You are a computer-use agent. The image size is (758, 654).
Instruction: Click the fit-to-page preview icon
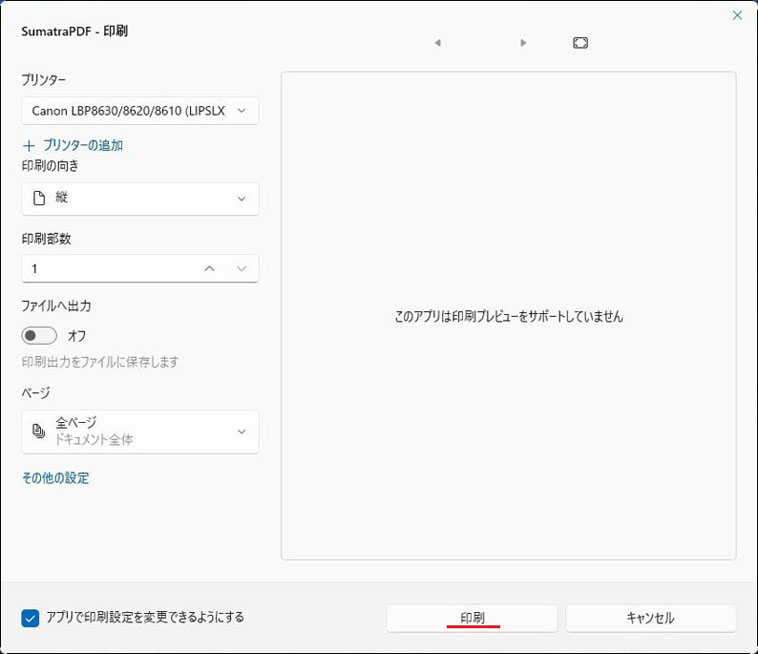pos(580,43)
